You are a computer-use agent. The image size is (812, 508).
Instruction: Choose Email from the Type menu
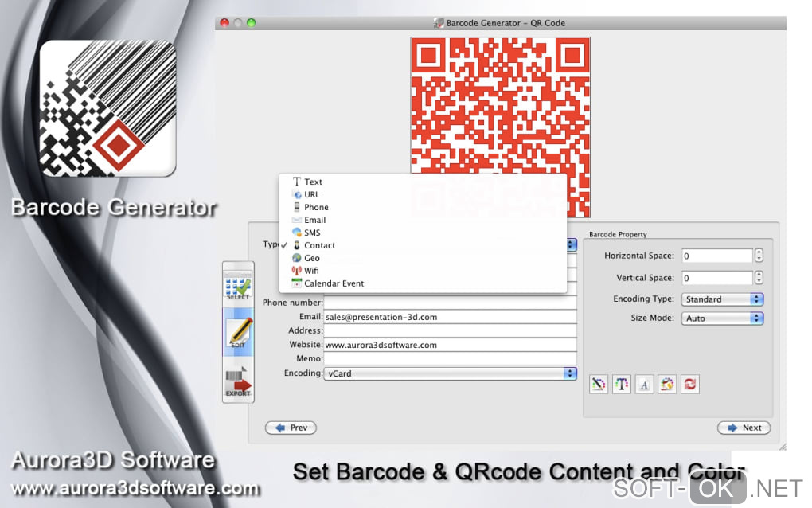423,220
